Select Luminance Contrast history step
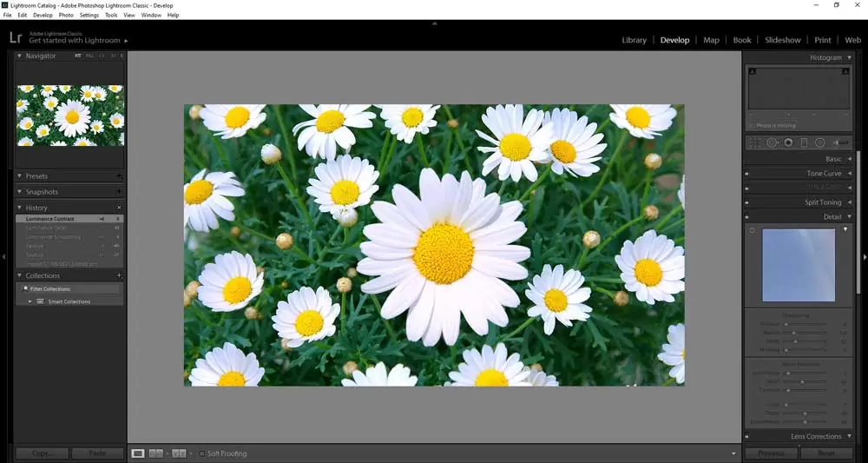Screen dimensions: 868x463 click(x=69, y=219)
